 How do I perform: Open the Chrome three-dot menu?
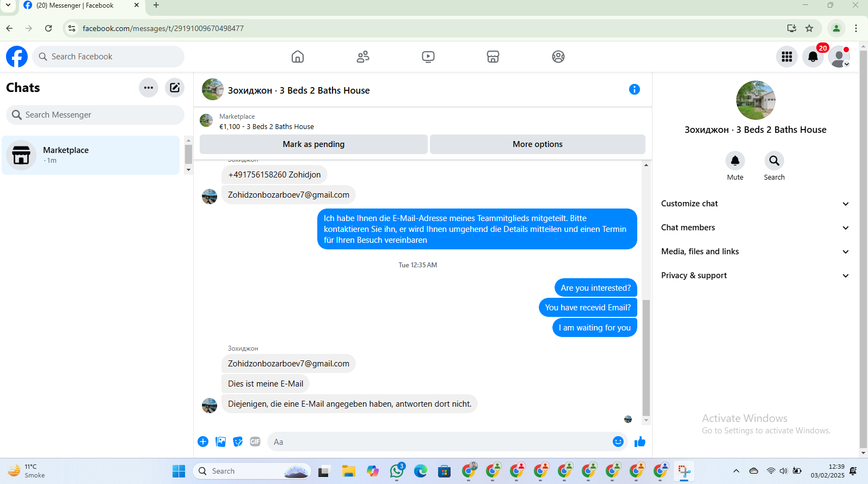point(856,28)
